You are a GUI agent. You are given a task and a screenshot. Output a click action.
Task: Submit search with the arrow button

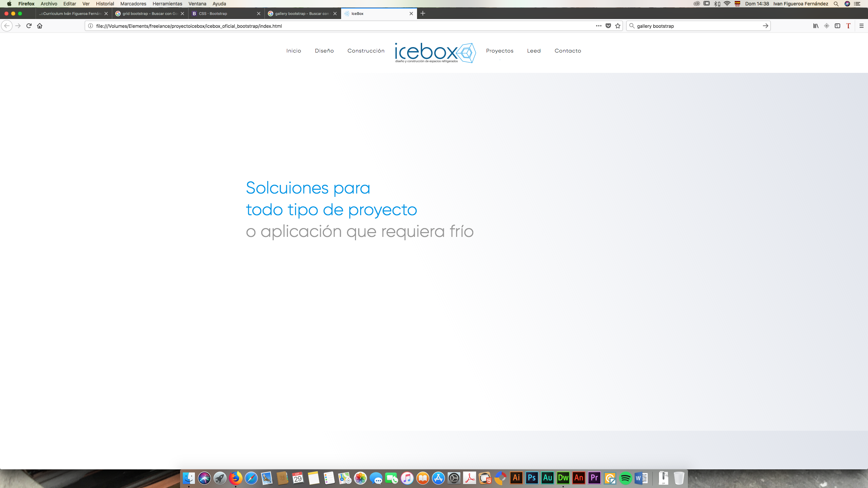765,26
